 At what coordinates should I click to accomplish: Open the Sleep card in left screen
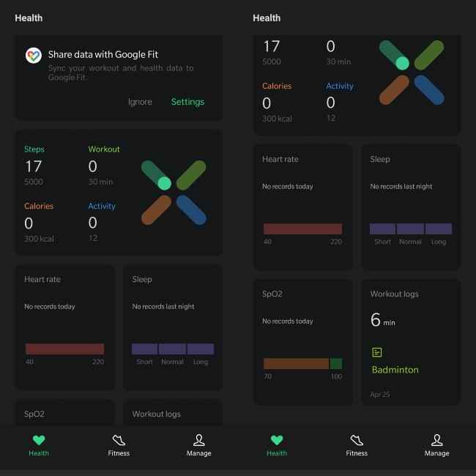click(173, 327)
